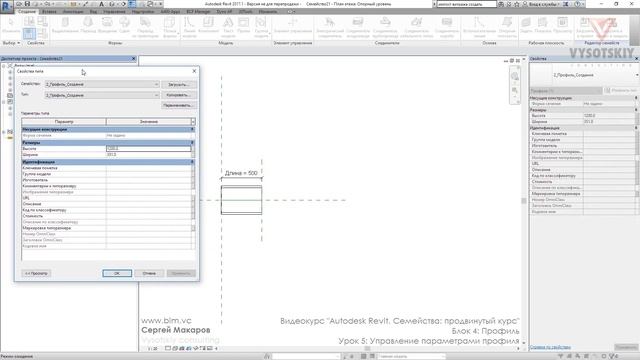The height and width of the screenshot is (360, 640).
Task: Select the Modify arrow tool in ribbon
Action: point(11,26)
